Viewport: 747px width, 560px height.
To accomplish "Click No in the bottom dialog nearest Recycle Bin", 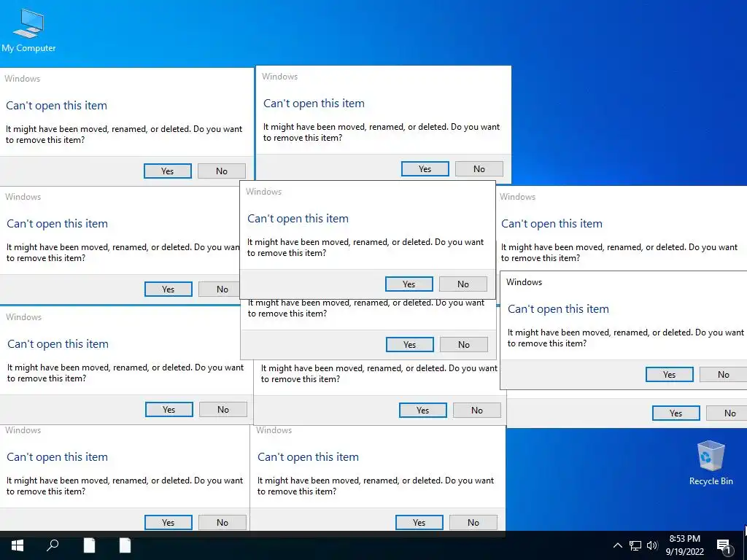I will click(473, 522).
